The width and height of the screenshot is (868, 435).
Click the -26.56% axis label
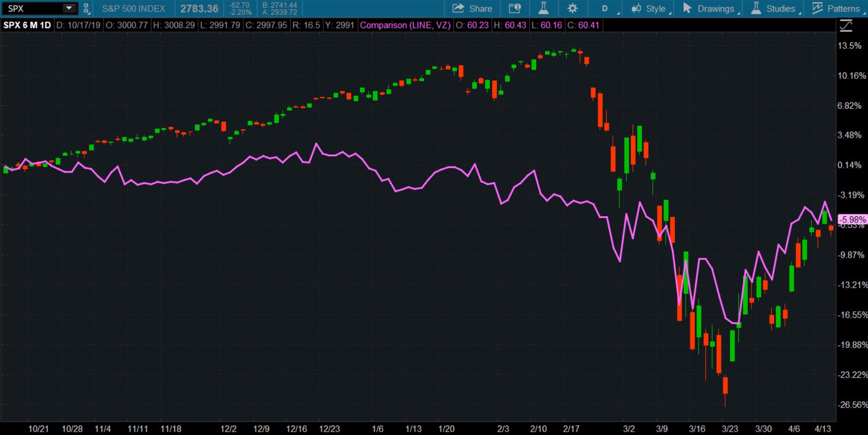tap(852, 405)
